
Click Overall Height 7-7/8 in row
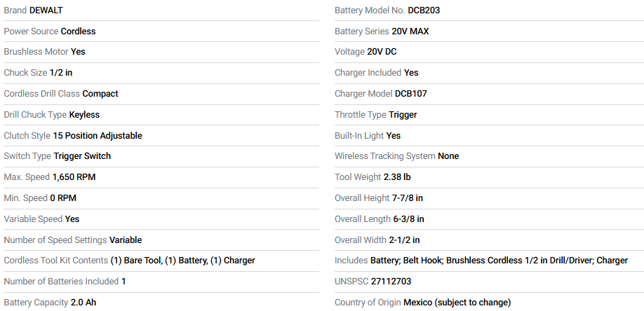point(379,198)
